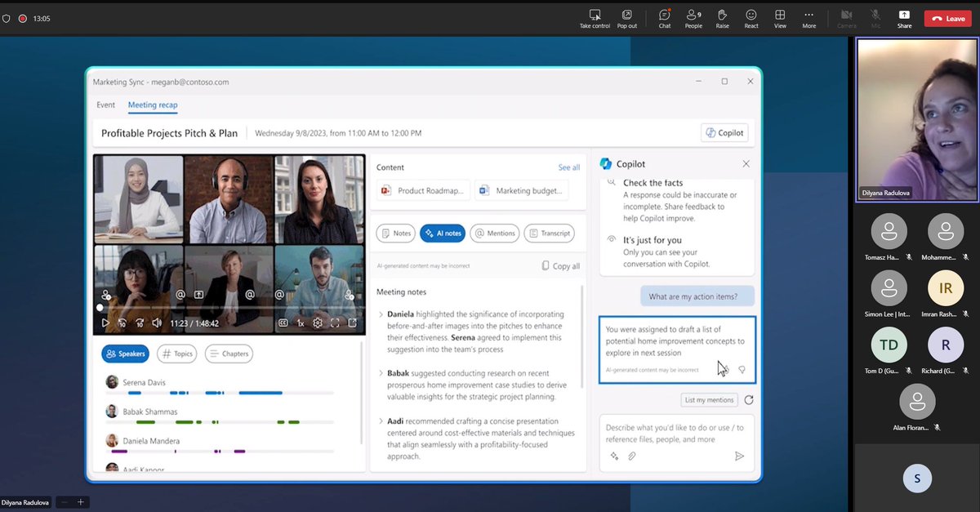The image size is (980, 512).
Task: Select Dilyana Radulova video tile
Action: coord(916,119)
